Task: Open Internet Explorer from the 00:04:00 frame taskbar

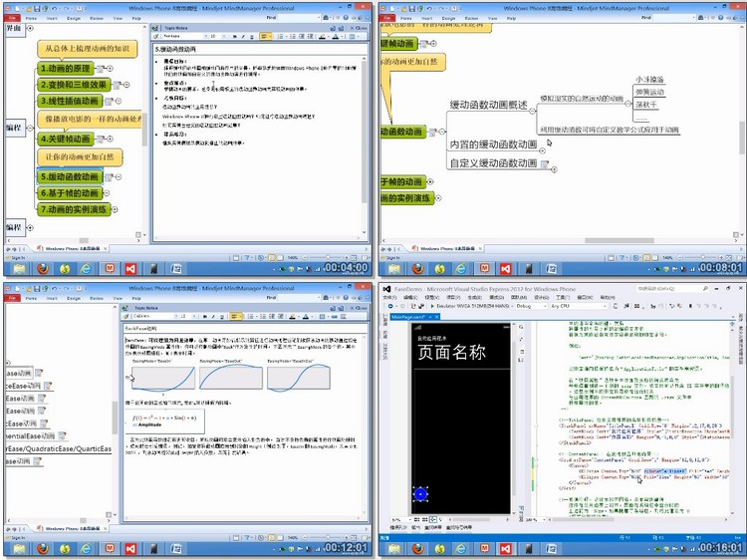Action: [86, 269]
